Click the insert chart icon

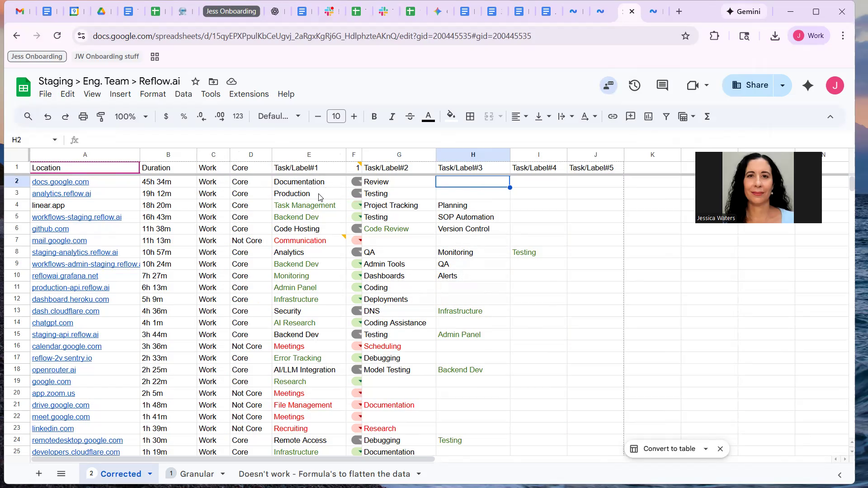click(x=648, y=117)
